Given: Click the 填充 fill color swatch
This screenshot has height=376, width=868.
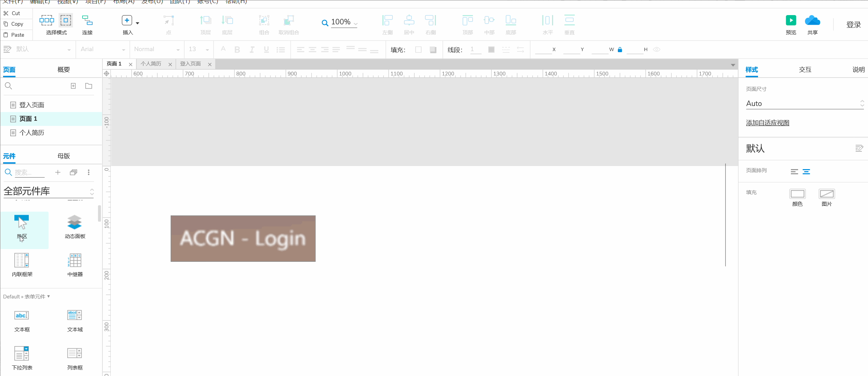Looking at the screenshot, I should (x=418, y=50).
